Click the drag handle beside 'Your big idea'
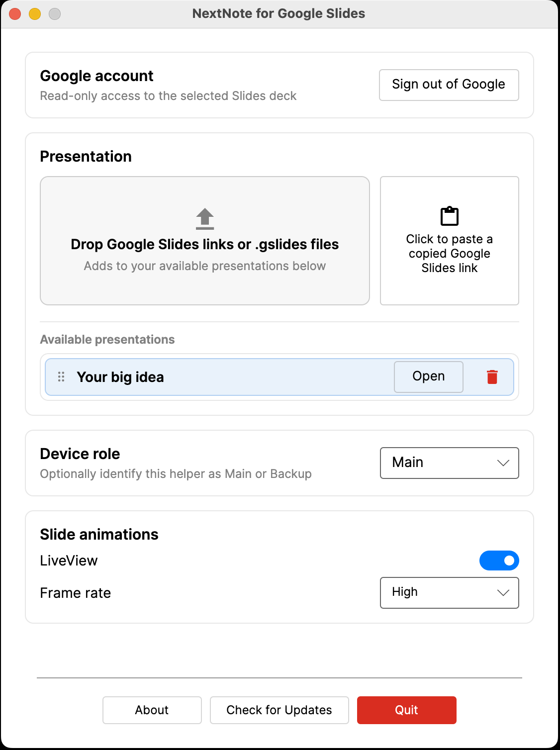Viewport: 560px width, 750px height. coord(61,377)
